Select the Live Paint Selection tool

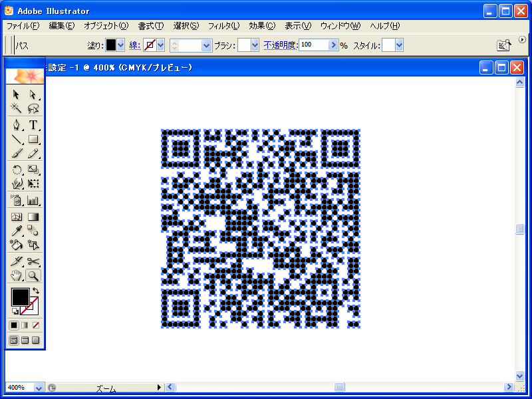point(33,245)
